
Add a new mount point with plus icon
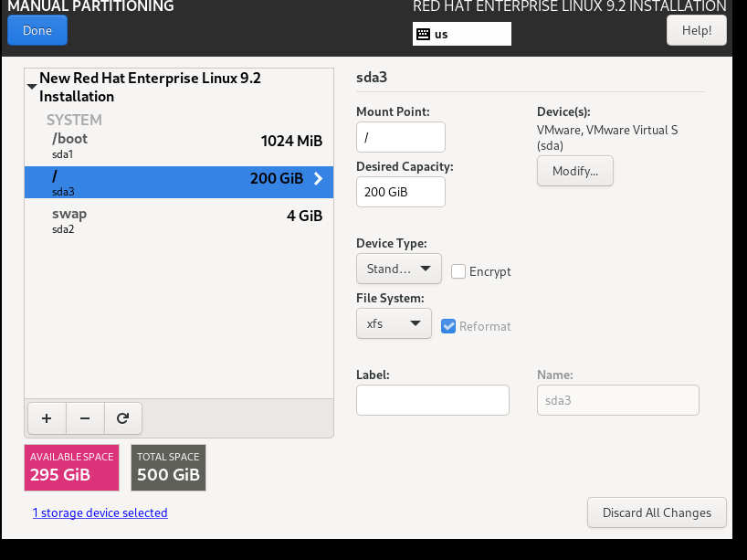point(47,418)
